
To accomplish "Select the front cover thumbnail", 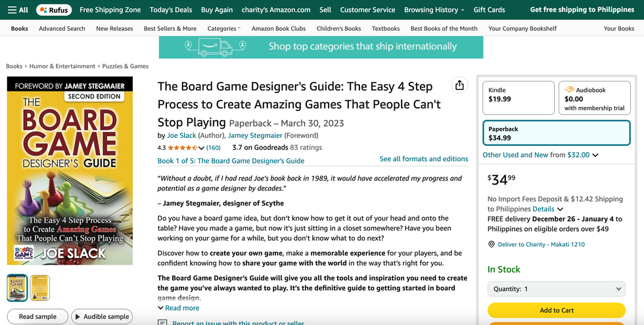I will point(17,288).
